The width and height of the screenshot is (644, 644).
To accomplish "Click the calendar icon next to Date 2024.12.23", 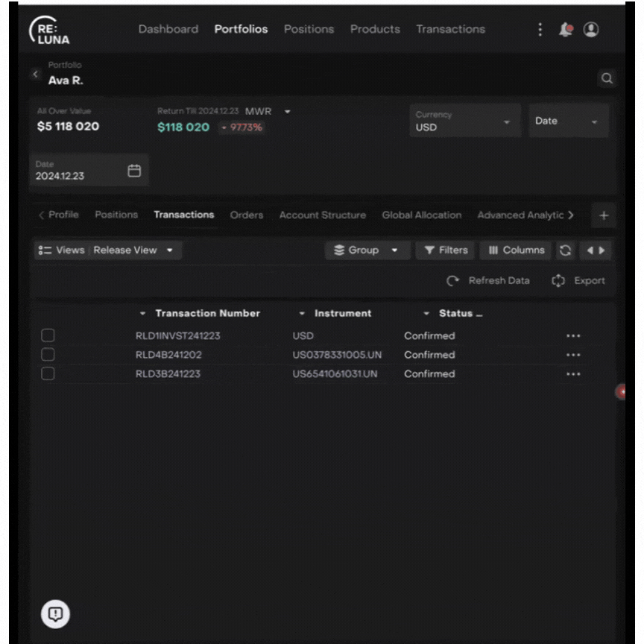I will (134, 170).
